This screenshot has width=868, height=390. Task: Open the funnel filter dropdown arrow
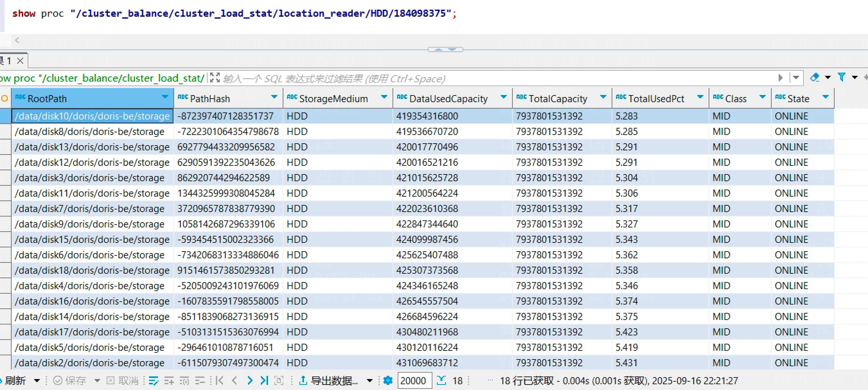(855, 78)
